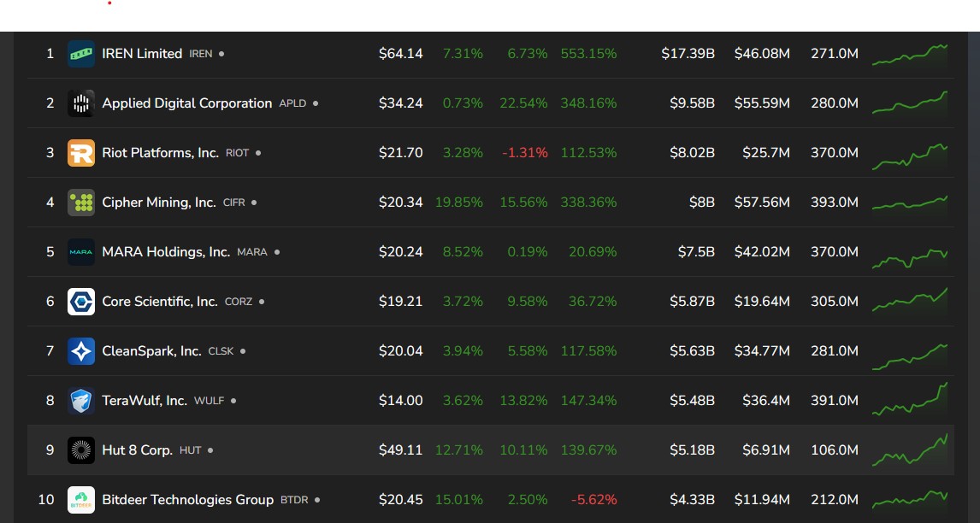980x523 pixels.
Task: Click the Riot Platforms orange logo
Action: tap(81, 153)
